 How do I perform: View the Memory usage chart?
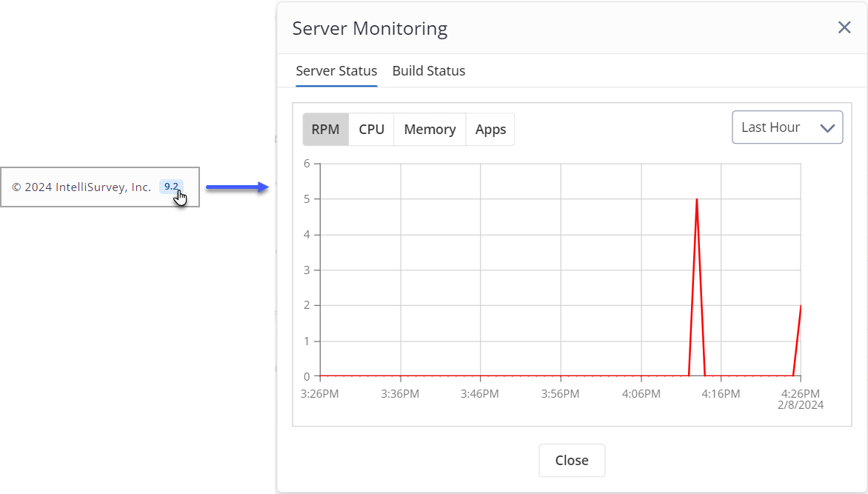(x=430, y=129)
